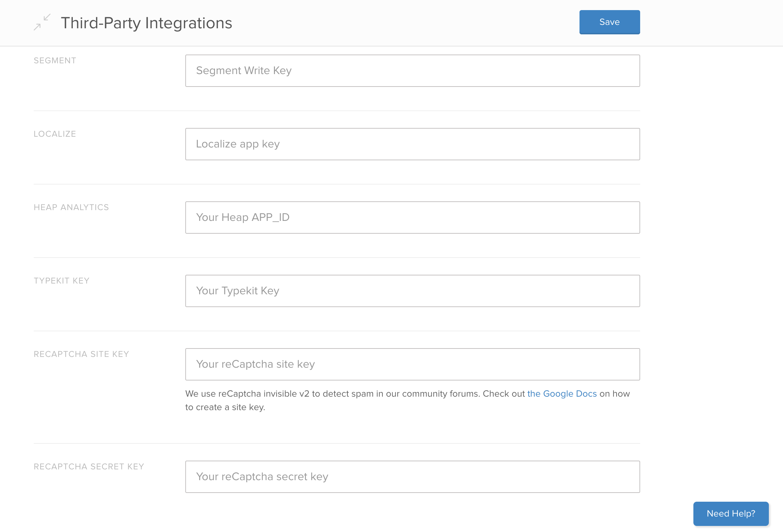Save the third-party integration settings
The height and width of the screenshot is (532, 783).
click(x=609, y=22)
